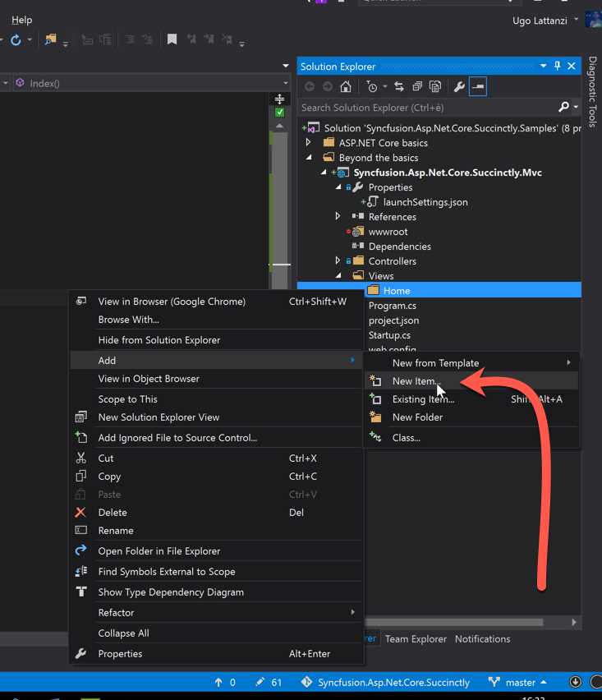Click Collapse All icon in Solution Explorer toolbar
Viewport: 602px width, 700px height.
(x=417, y=86)
